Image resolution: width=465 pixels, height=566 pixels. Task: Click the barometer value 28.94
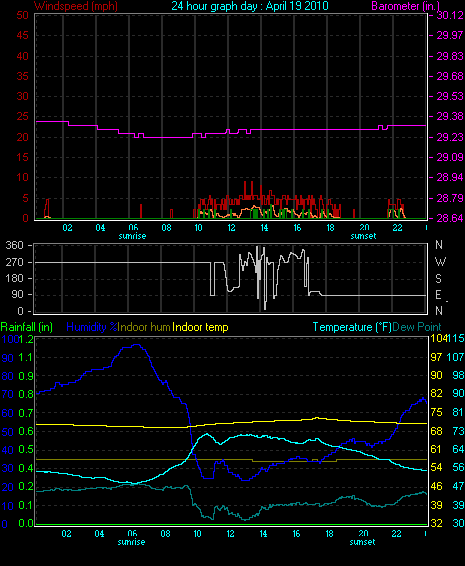point(450,178)
